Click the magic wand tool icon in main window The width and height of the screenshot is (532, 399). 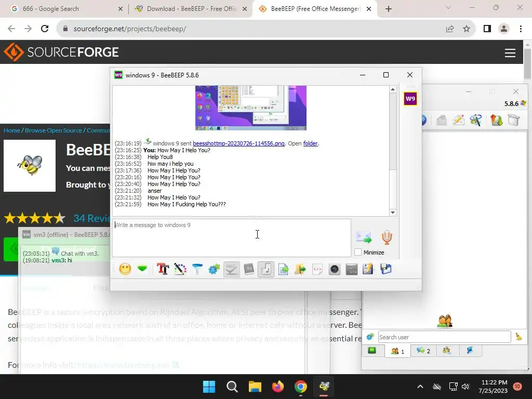pos(476,120)
